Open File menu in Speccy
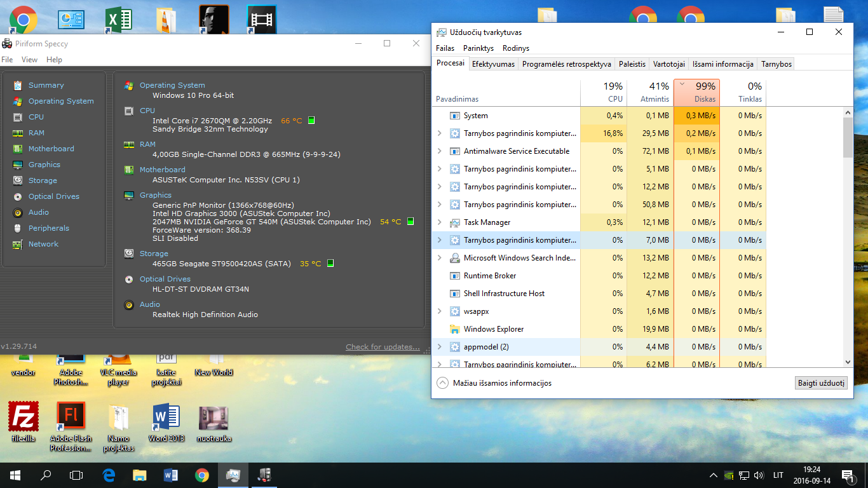Image resolution: width=868 pixels, height=488 pixels. pos(7,60)
